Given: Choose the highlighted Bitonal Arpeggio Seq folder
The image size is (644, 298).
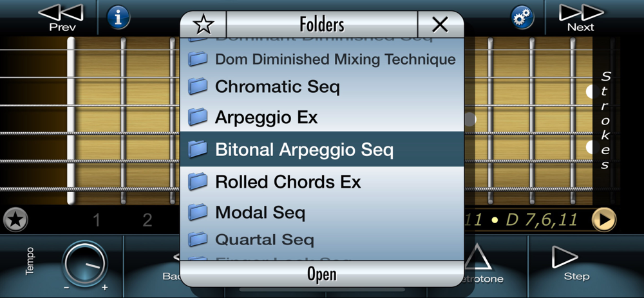Looking at the screenshot, I should coord(322,150).
